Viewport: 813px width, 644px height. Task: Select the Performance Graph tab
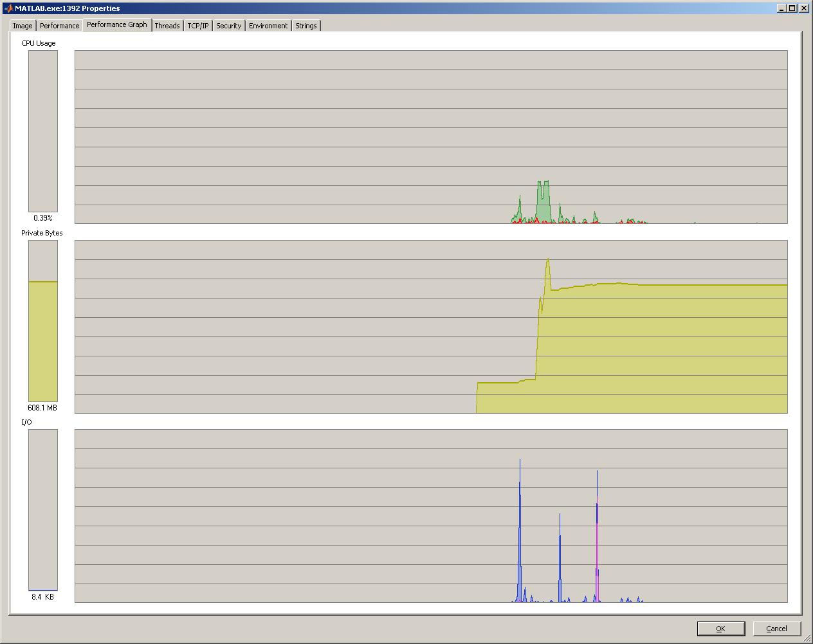coord(117,25)
